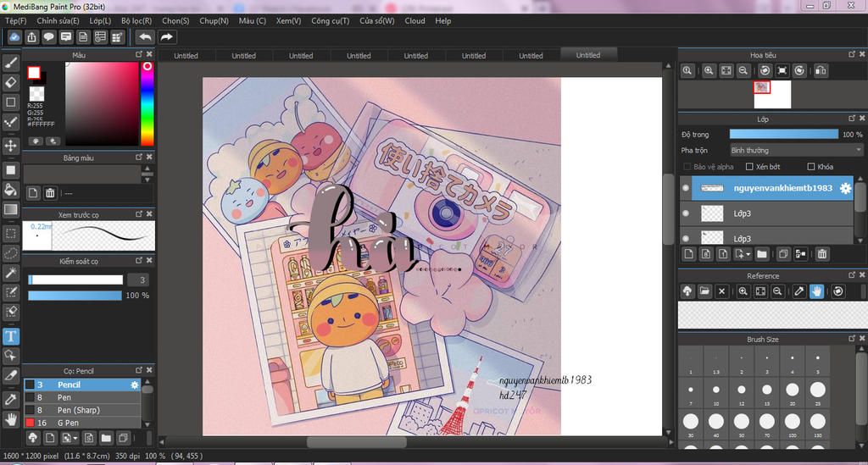868x465 pixels.
Task: Delete palette color with trash icon
Action: tap(50, 193)
